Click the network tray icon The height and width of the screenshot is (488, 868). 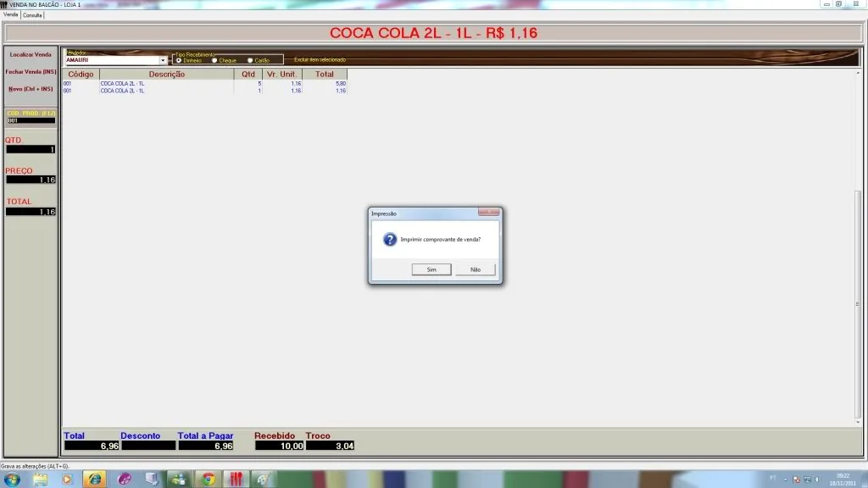click(x=807, y=480)
